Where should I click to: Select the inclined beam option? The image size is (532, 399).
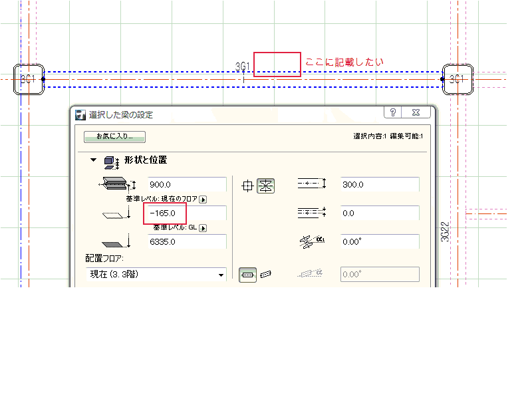point(266,275)
